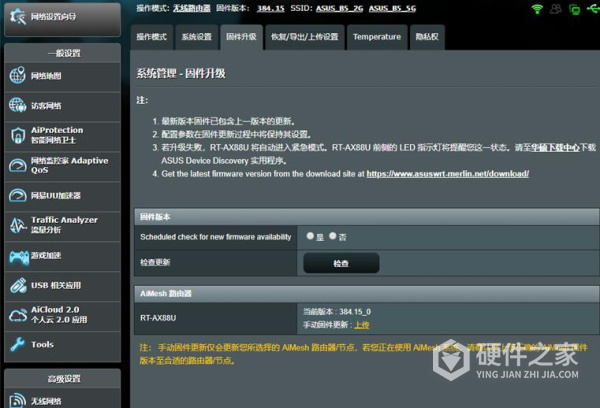Screen dimensions: 600x408
Task: Click the Adaptive QoS gauge icon
Action: coord(18,165)
